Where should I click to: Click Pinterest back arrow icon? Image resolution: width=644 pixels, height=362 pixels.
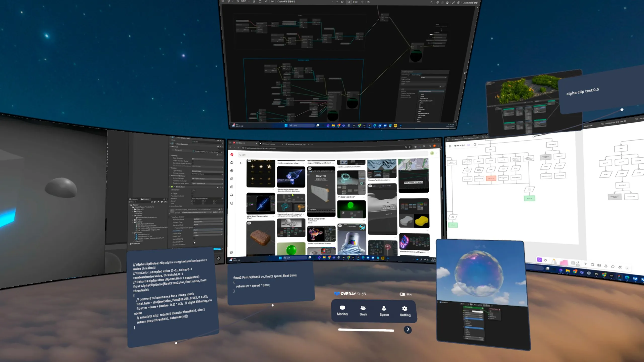tap(241, 163)
